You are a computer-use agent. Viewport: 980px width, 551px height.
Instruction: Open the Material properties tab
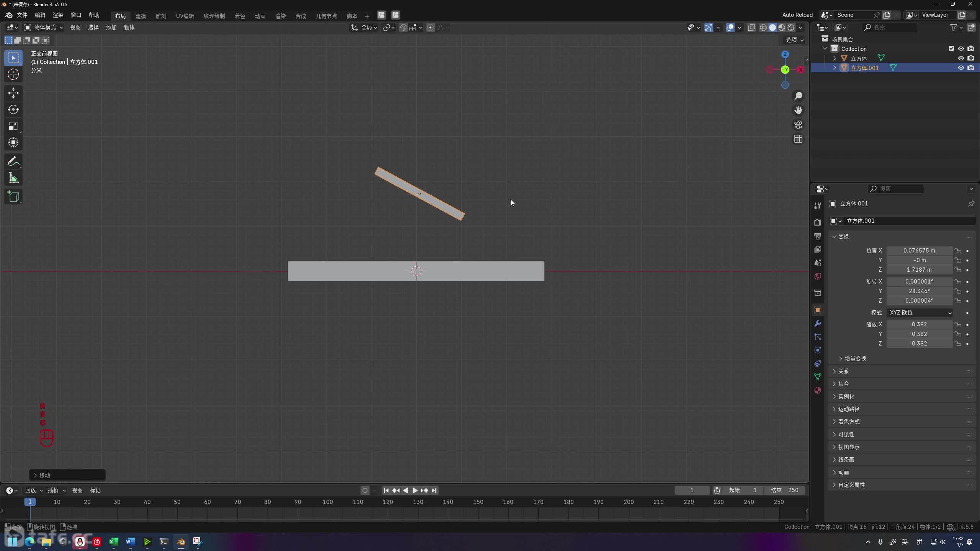point(818,390)
